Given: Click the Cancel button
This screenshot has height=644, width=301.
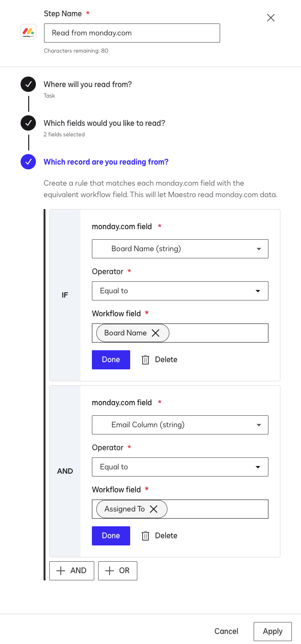Looking at the screenshot, I should click(226, 631).
